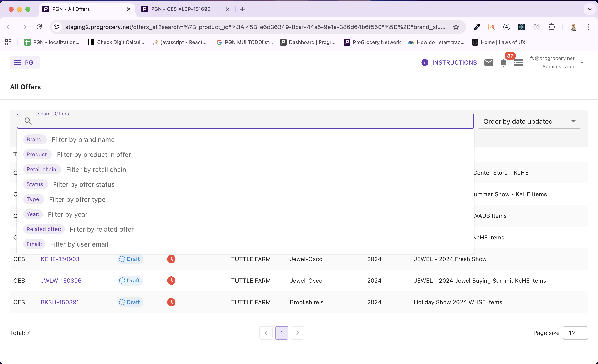Viewport: 598px width, 364px height.
Task: Open notifications via the bell icon
Action: coord(504,63)
